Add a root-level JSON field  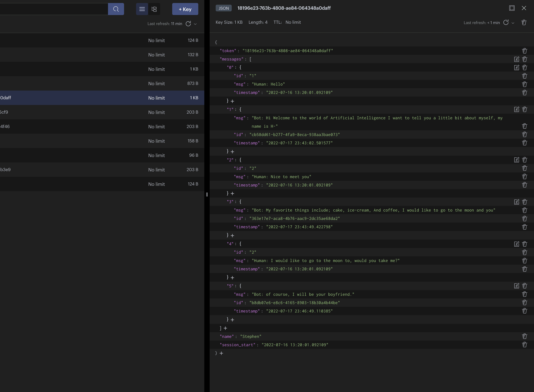coord(221,353)
